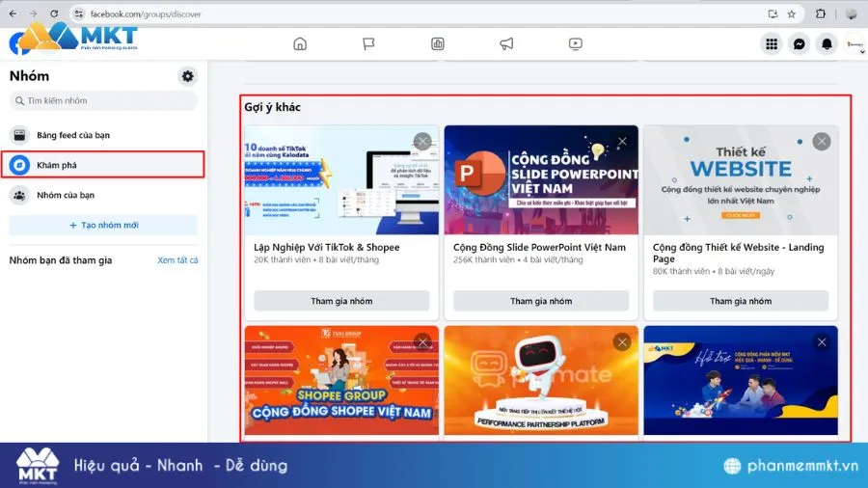Open the Thiết kế Website cover image
The image size is (868, 488).
click(741, 179)
